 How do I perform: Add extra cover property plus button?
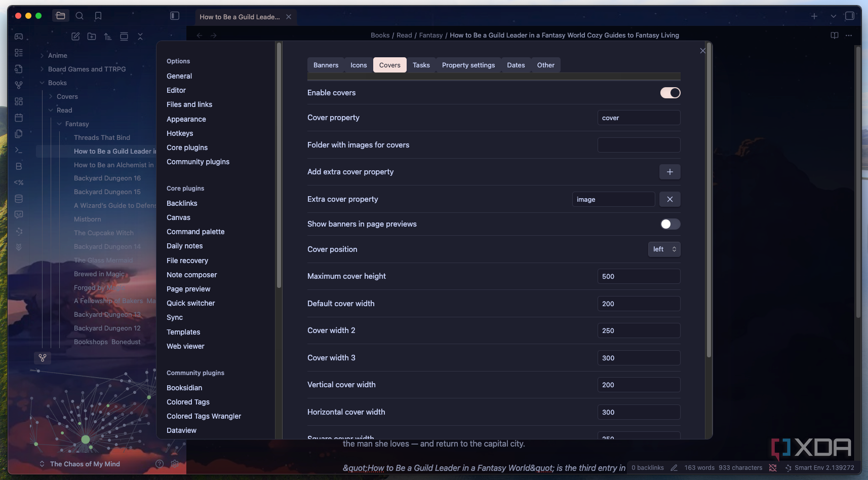pos(669,172)
